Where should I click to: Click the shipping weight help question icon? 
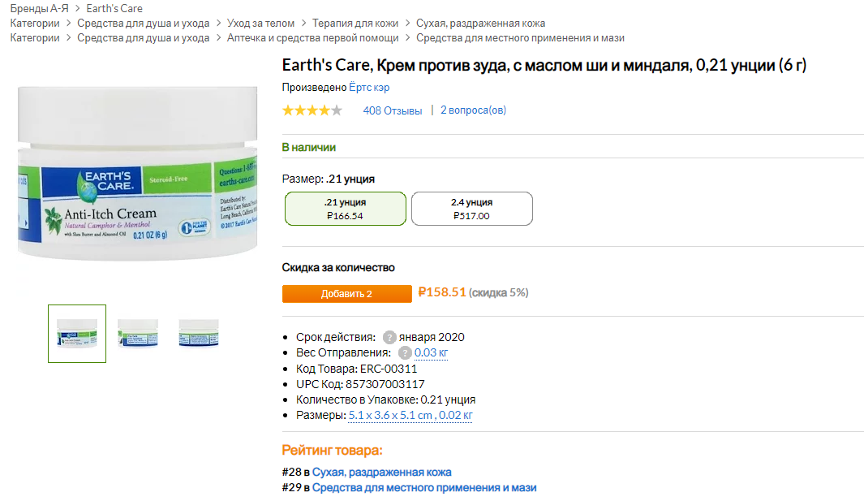[x=405, y=352]
